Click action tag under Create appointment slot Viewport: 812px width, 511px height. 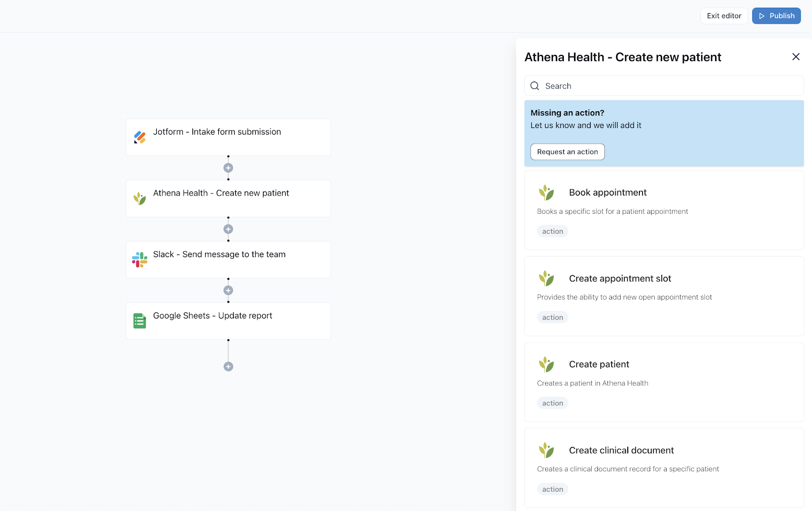(x=553, y=317)
